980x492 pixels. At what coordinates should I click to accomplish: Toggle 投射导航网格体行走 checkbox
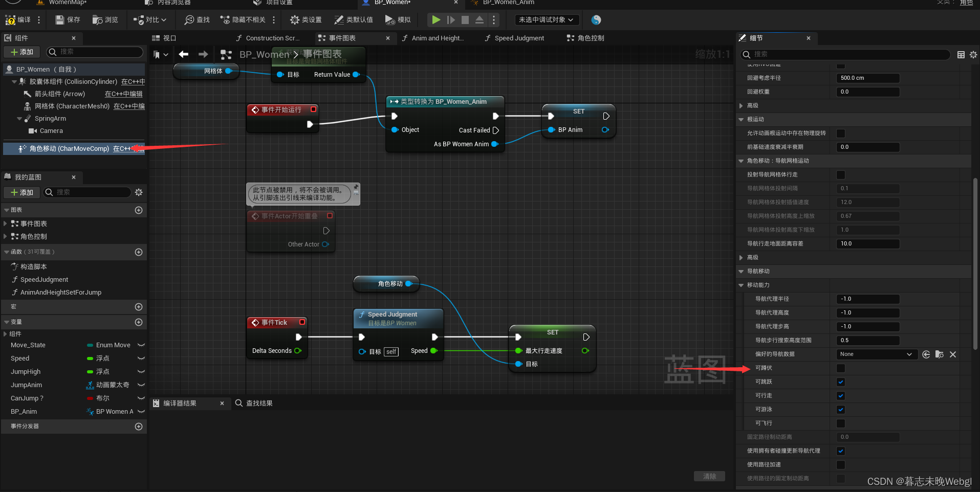(841, 175)
